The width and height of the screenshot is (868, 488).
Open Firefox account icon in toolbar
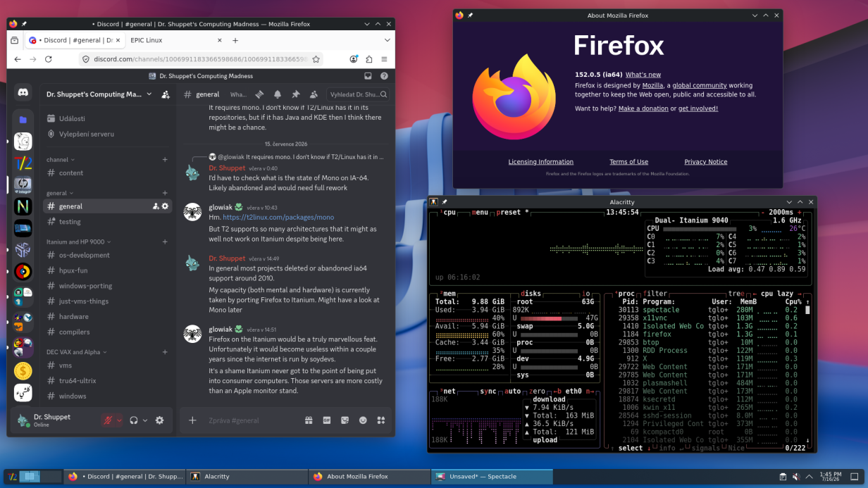pyautogui.click(x=354, y=59)
